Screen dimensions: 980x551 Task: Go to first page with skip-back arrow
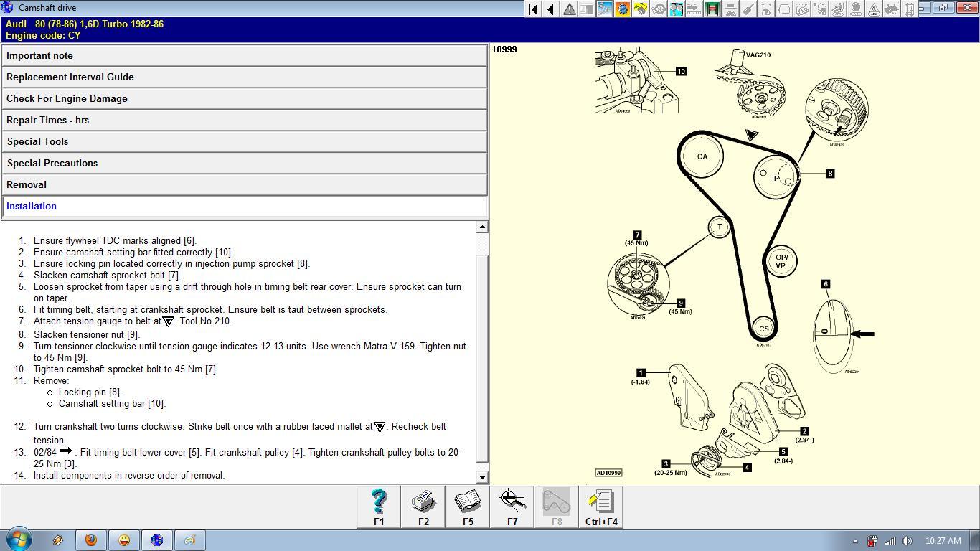point(533,9)
